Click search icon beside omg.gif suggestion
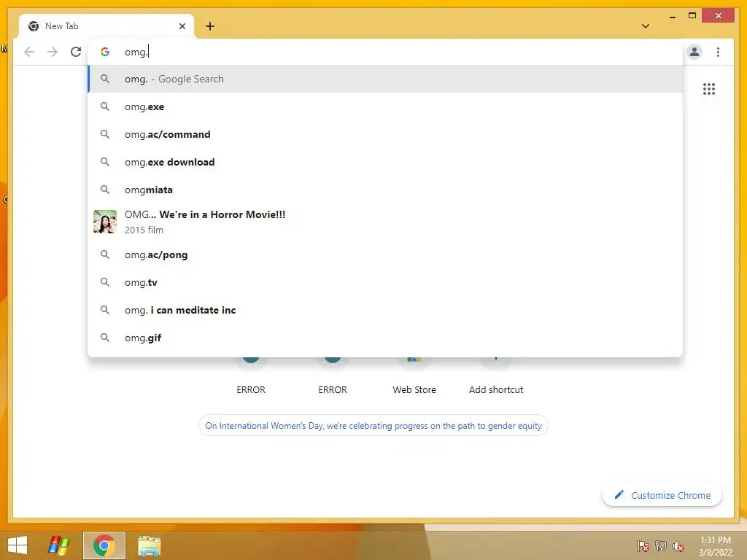The width and height of the screenshot is (747, 560). [x=105, y=338]
